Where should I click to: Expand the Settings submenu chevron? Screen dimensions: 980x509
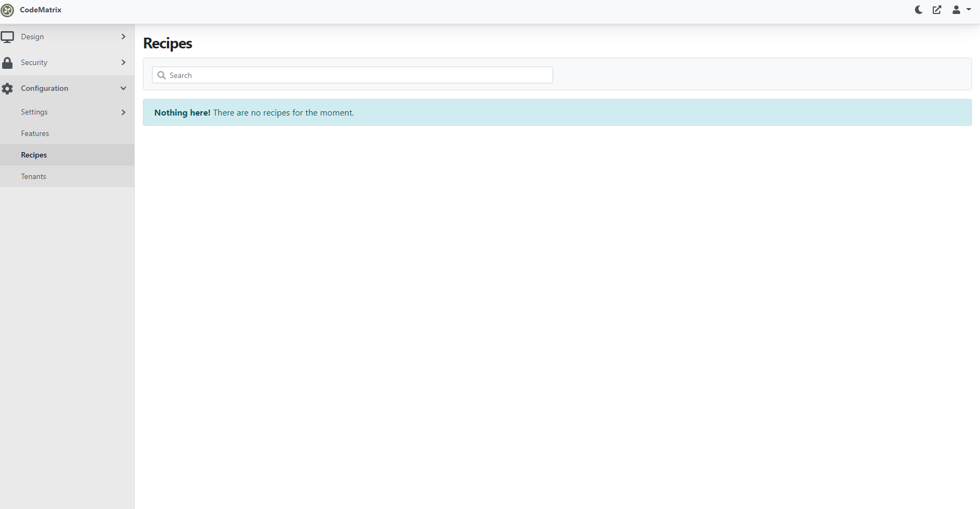pyautogui.click(x=123, y=112)
